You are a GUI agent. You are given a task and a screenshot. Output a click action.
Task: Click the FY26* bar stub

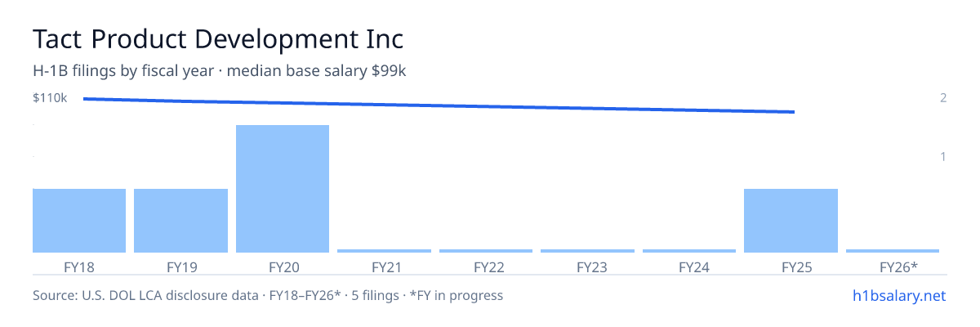[893, 251]
